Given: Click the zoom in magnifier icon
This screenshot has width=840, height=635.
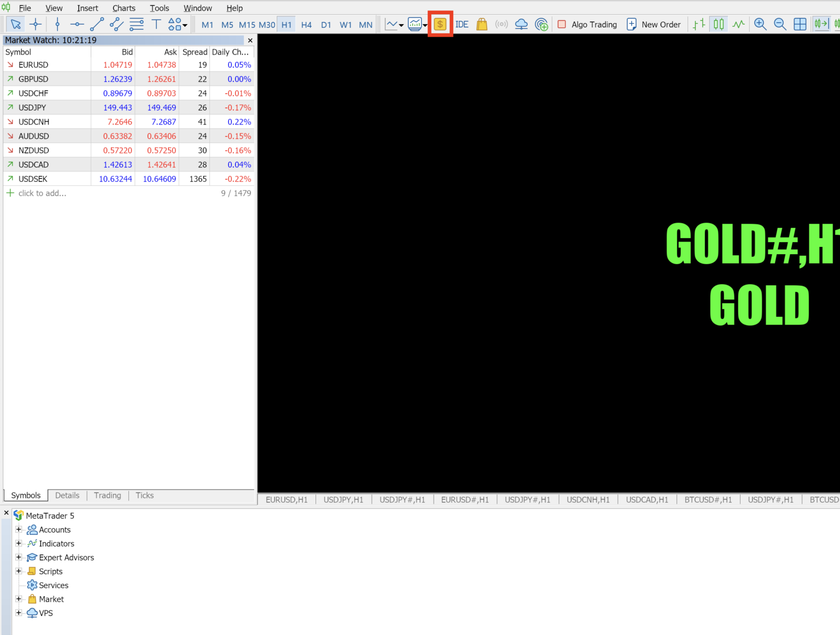Looking at the screenshot, I should (760, 24).
